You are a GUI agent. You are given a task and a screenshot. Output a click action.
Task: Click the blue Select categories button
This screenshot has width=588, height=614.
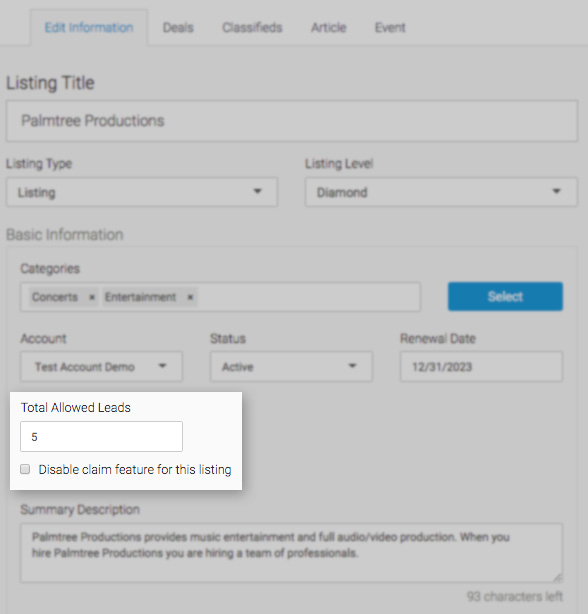[505, 296]
